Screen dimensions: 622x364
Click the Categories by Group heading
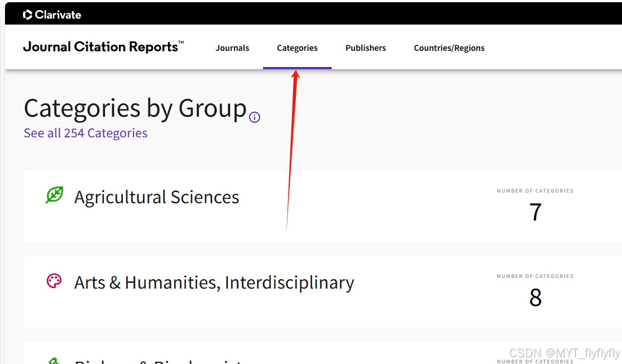click(135, 108)
